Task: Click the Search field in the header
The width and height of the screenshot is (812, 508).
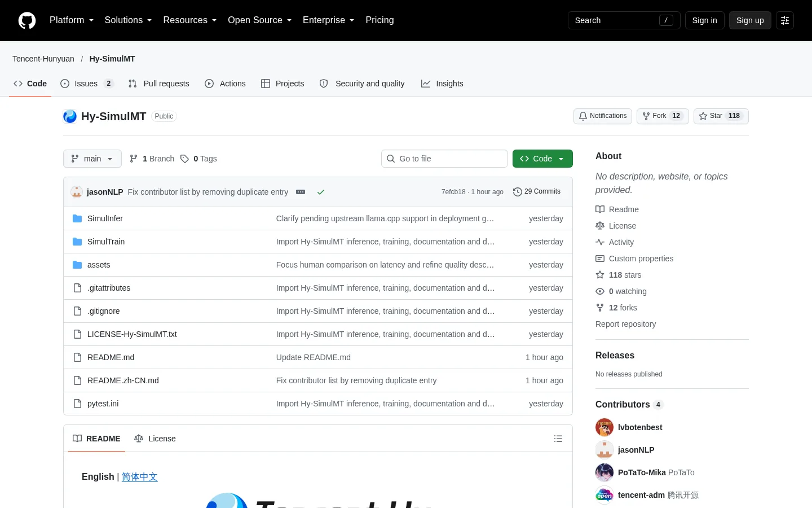Action: 624,20
